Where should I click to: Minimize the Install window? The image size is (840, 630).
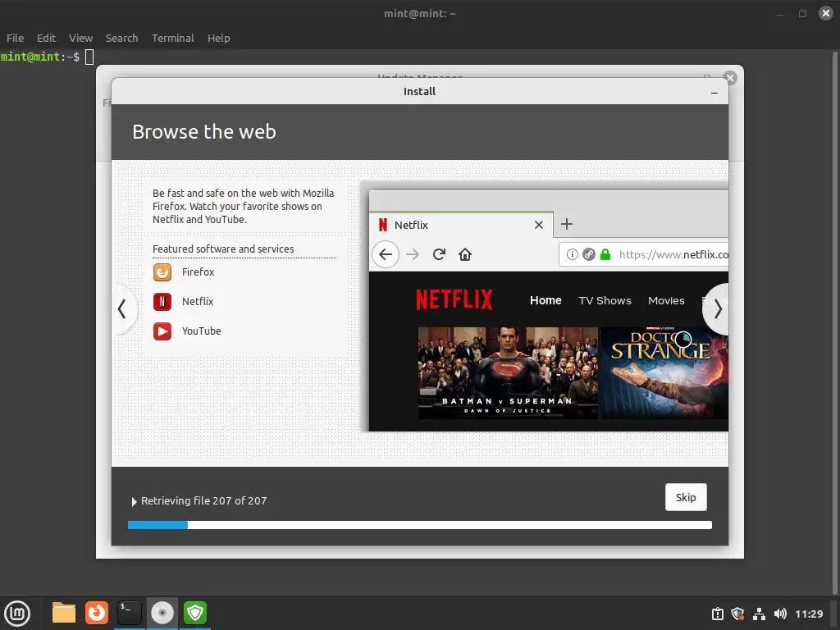pyautogui.click(x=714, y=92)
